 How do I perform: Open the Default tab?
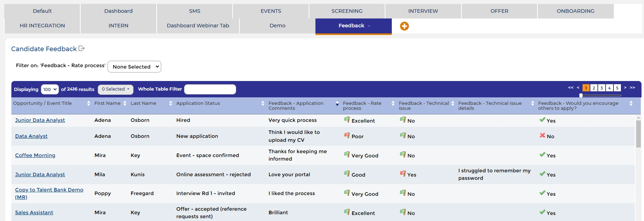(42, 11)
